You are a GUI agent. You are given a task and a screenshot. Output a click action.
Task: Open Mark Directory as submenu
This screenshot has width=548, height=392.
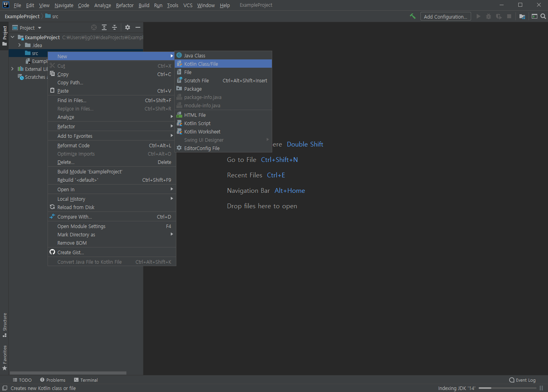pos(112,234)
